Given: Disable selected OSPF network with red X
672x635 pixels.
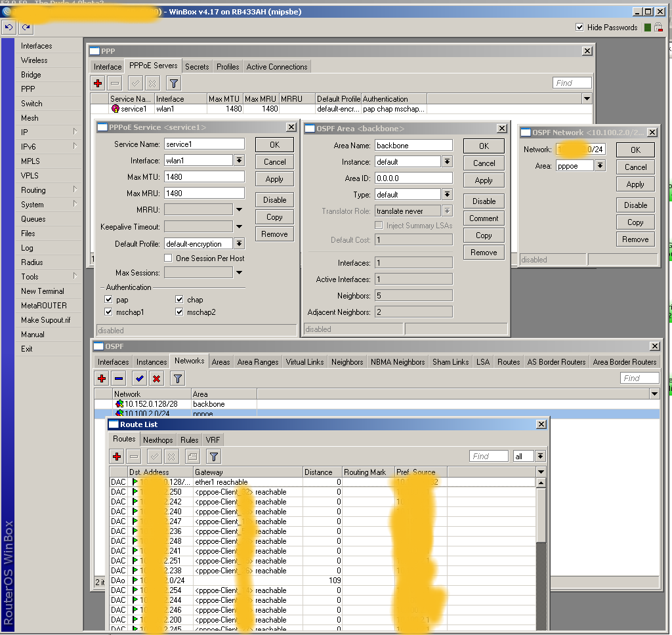Looking at the screenshot, I should pos(156,379).
